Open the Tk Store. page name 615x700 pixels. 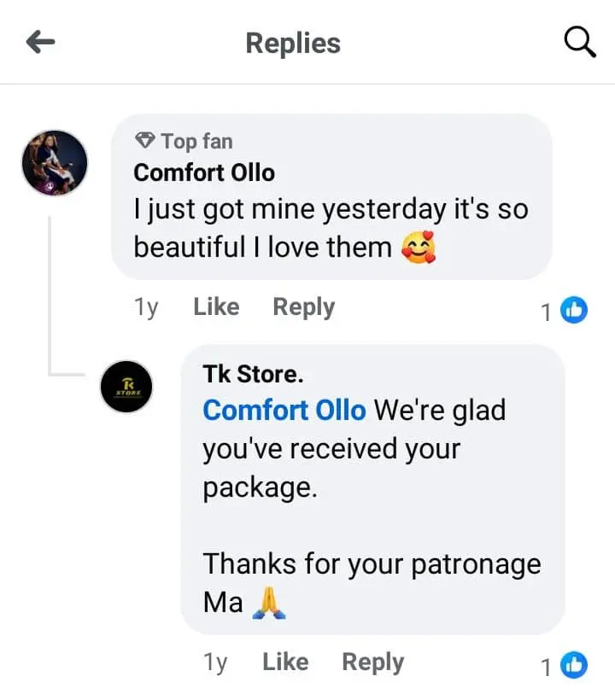pyautogui.click(x=253, y=374)
